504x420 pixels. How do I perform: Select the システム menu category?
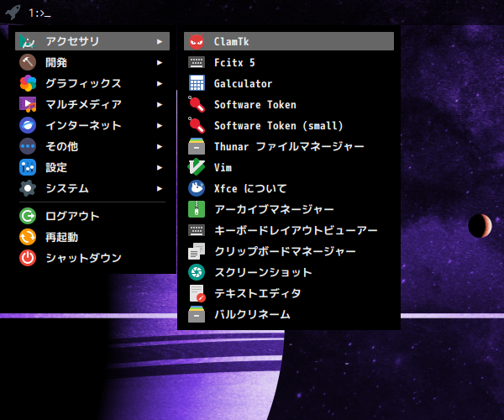pos(92,188)
